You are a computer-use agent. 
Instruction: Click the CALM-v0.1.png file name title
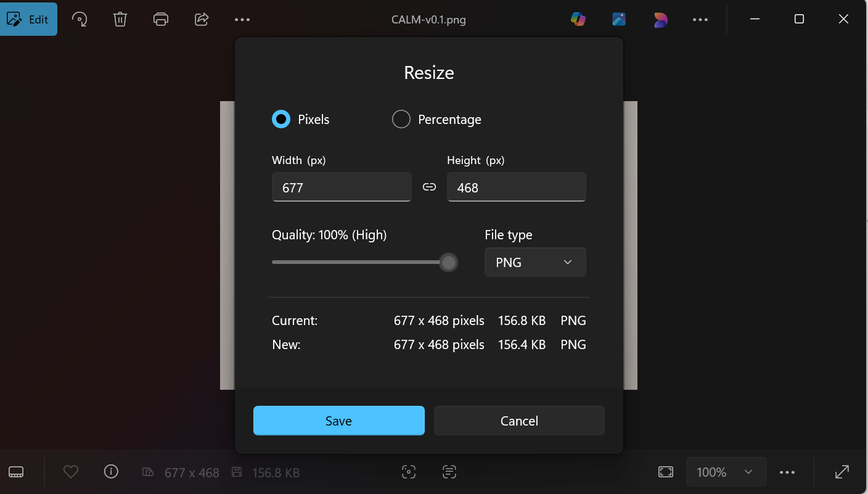click(428, 20)
